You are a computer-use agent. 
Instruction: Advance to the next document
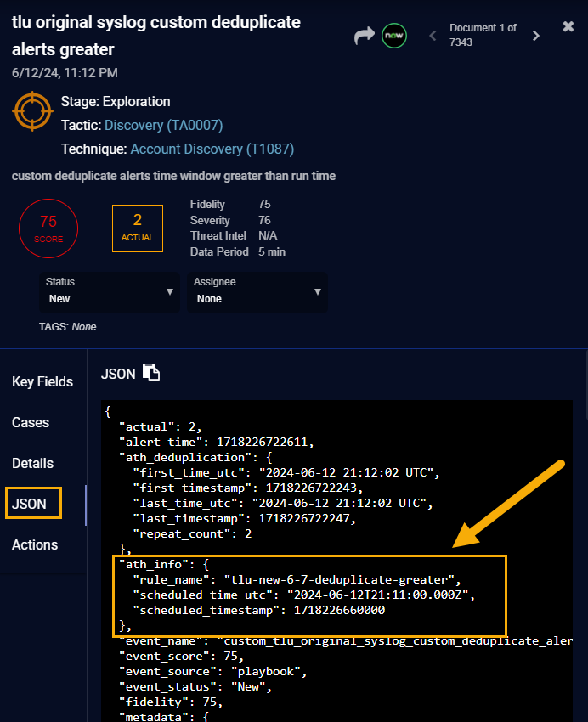click(535, 36)
